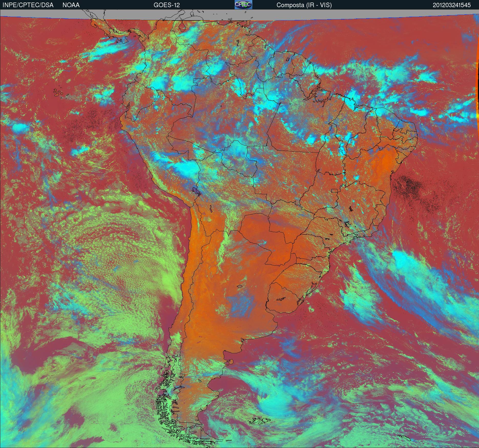Click the Composta (IR - VIS) title
Image resolution: width=479 pixels, height=448 pixels.
(x=304, y=5)
